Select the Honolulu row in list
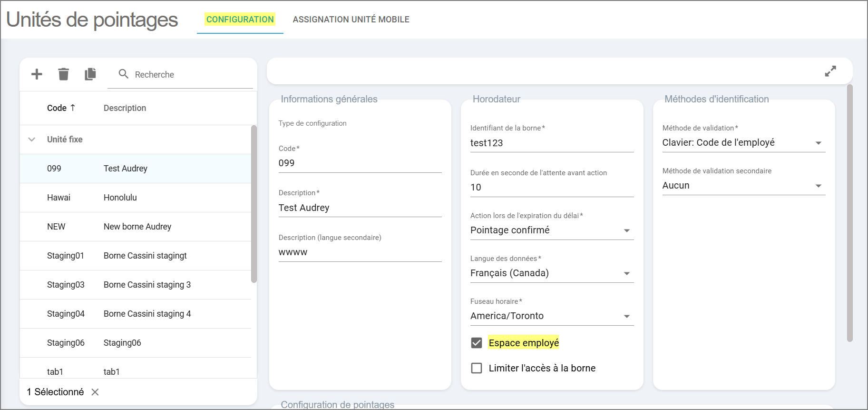 120,198
